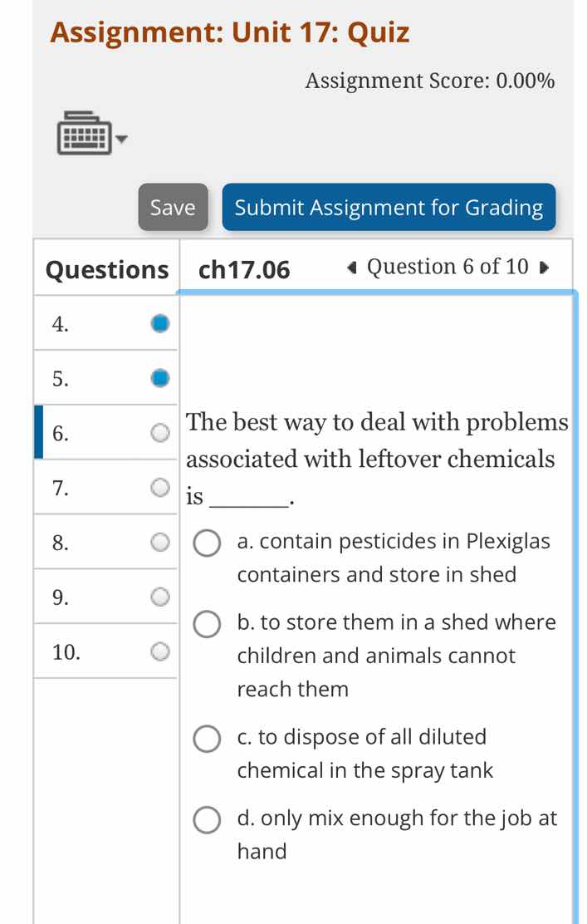This screenshot has width=587, height=924.
Task: Expand the keyboard icon dropdown arrow
Action: pyautogui.click(x=123, y=139)
